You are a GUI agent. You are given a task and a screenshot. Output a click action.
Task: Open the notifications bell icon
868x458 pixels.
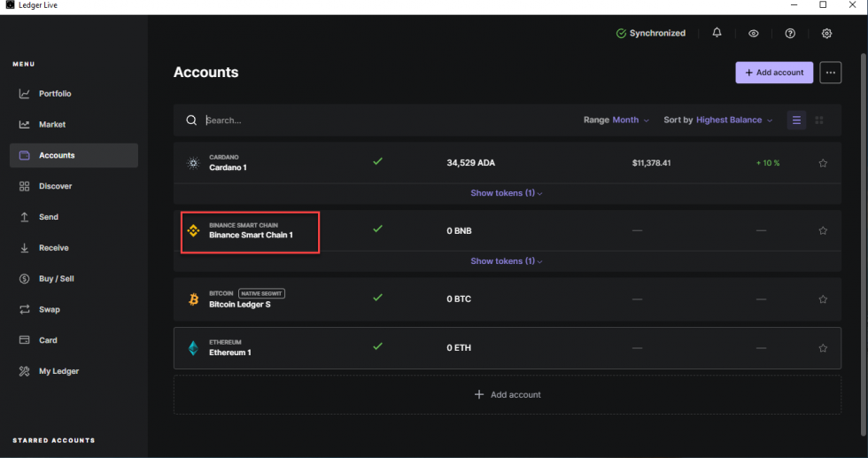pyautogui.click(x=717, y=34)
